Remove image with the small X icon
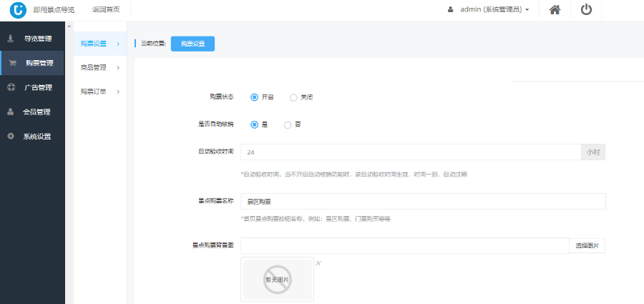Viewport: 644px width, 304px height. tap(318, 263)
